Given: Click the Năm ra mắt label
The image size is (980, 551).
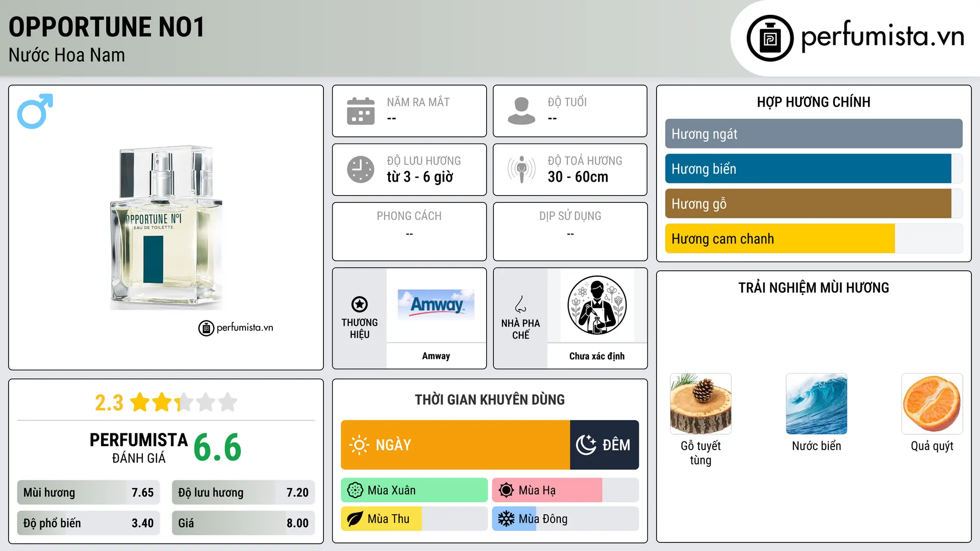Looking at the screenshot, I should tap(418, 102).
